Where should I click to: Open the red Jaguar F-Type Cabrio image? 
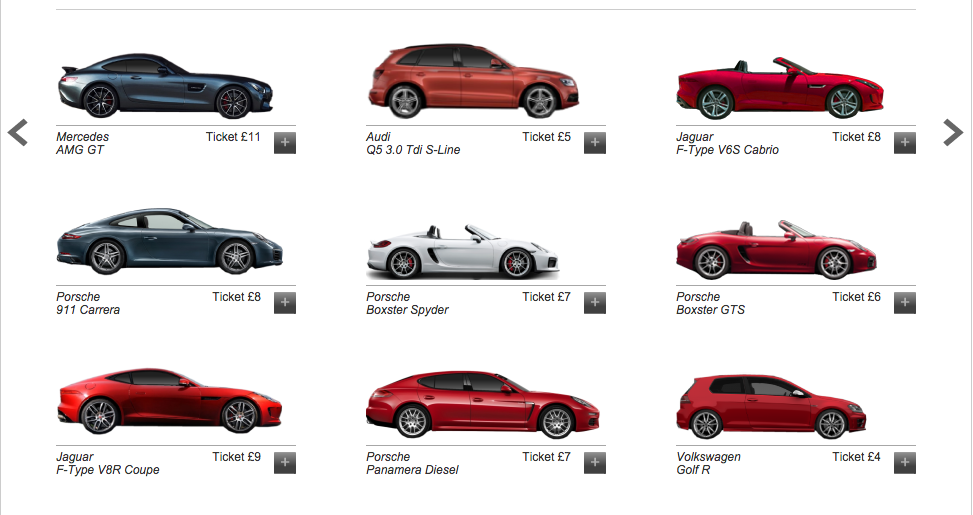(x=780, y=88)
